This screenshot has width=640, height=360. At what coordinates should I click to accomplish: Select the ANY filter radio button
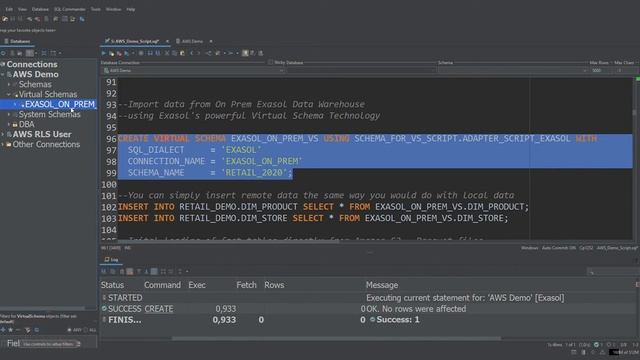69,330
